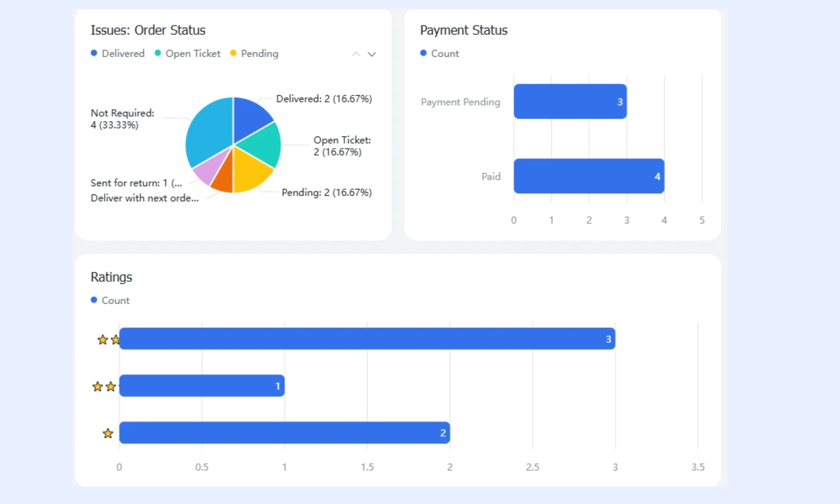This screenshot has height=504, width=840.
Task: Select the Paid bar
Action: tap(589, 176)
